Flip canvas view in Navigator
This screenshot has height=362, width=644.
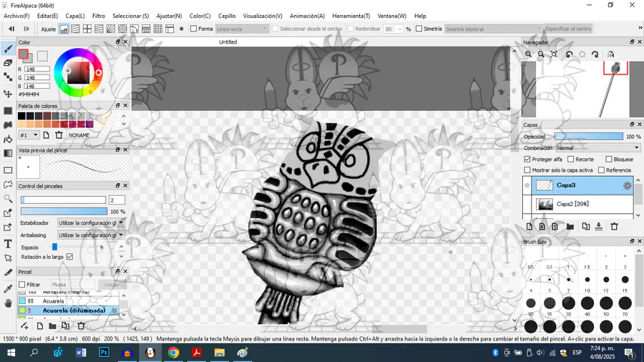click(611, 54)
